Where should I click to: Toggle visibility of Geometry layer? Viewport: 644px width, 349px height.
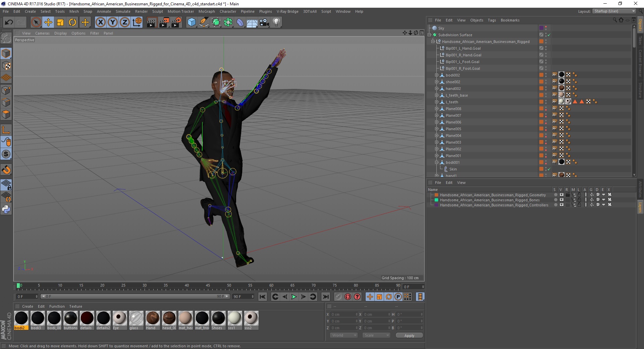(561, 195)
